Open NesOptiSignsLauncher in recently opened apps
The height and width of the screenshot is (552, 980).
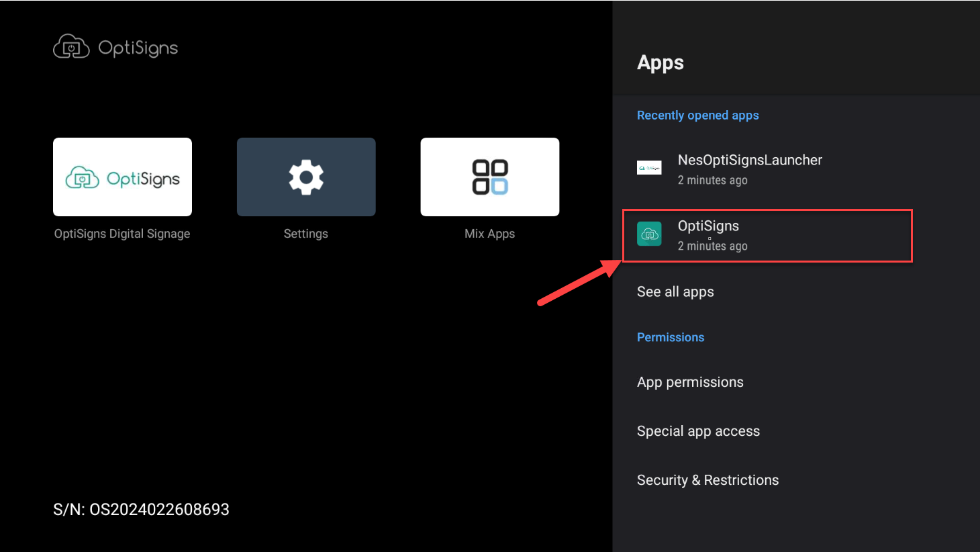pyautogui.click(x=796, y=169)
